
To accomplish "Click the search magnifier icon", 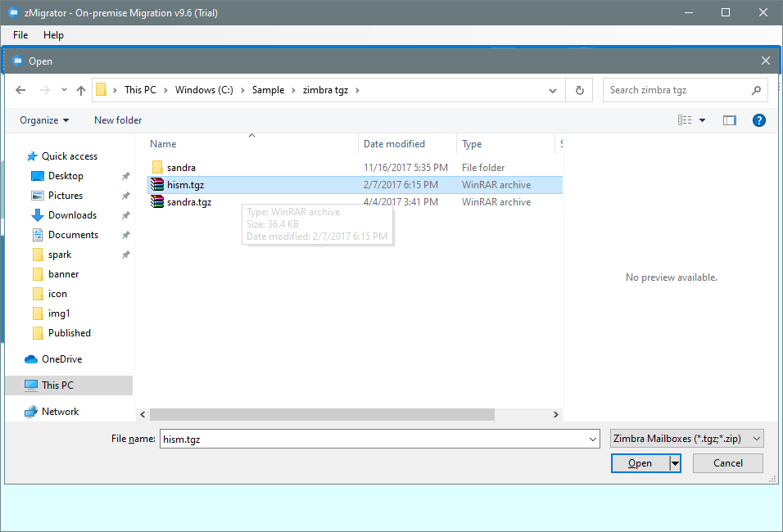I will (756, 90).
